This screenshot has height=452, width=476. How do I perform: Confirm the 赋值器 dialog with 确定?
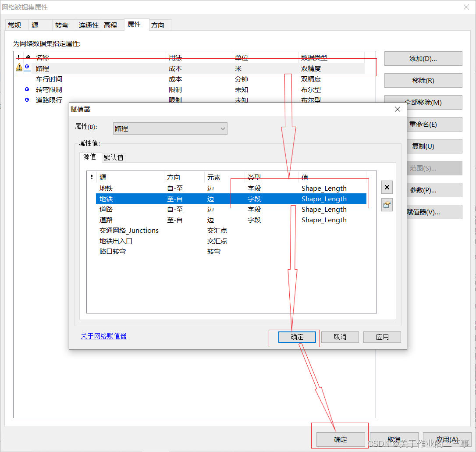tap(297, 337)
